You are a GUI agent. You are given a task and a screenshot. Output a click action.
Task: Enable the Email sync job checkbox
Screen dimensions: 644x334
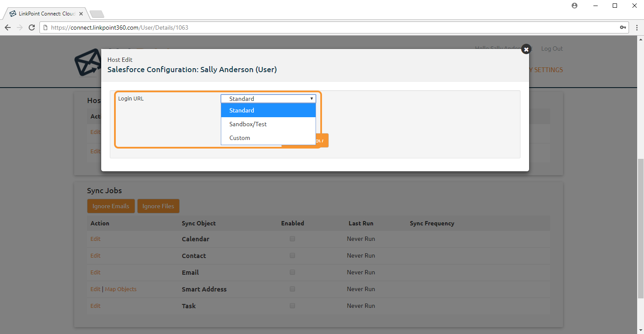[x=292, y=272]
